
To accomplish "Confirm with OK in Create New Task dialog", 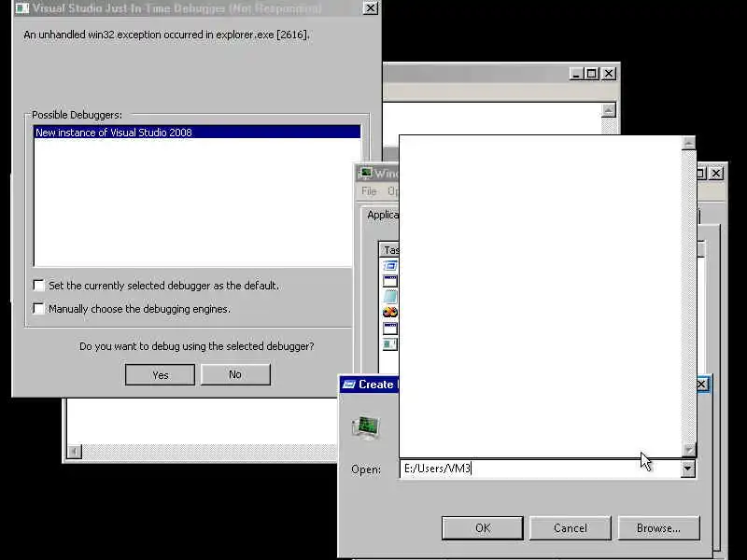I will [x=483, y=528].
